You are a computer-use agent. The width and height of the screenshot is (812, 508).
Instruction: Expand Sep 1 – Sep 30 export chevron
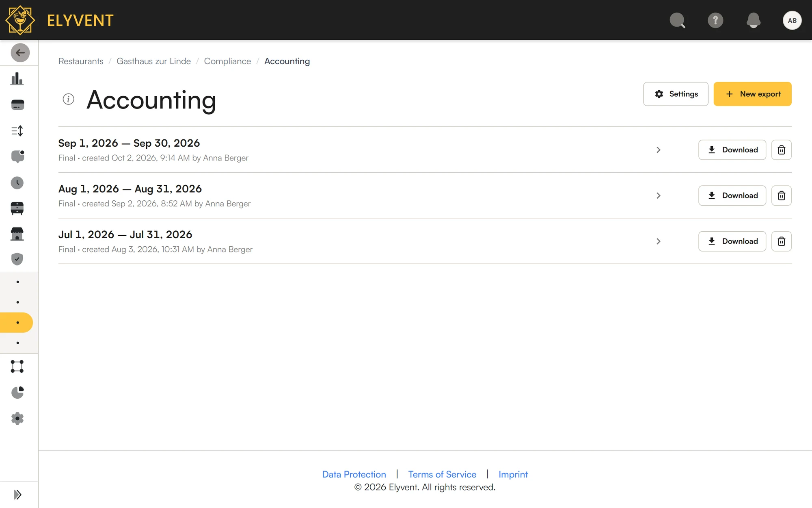[x=658, y=150]
